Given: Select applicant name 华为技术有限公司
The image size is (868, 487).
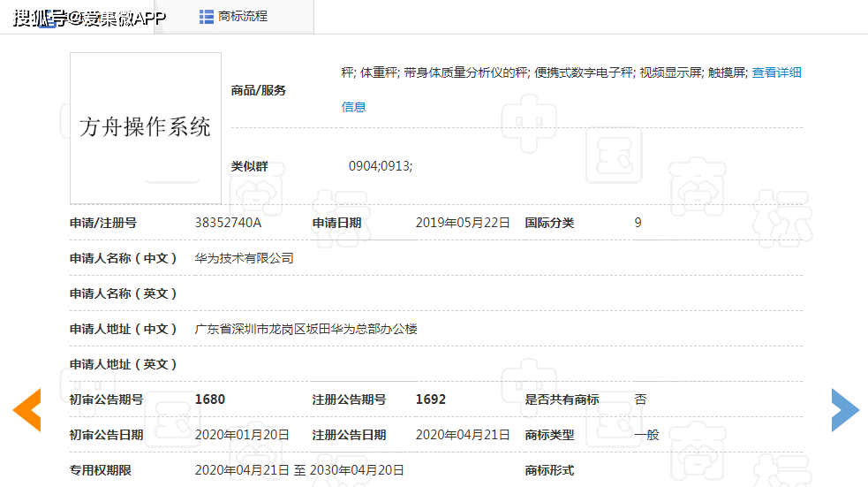Looking at the screenshot, I should point(244,258).
